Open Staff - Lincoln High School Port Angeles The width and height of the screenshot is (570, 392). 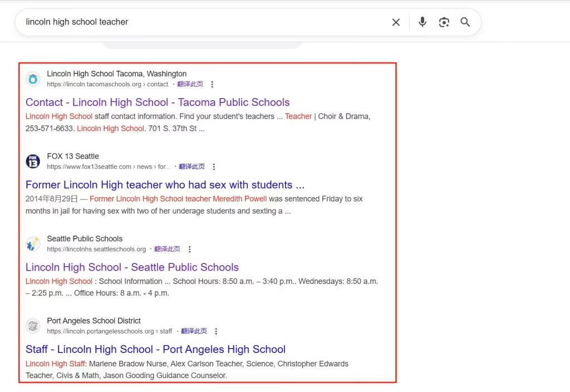155,350
